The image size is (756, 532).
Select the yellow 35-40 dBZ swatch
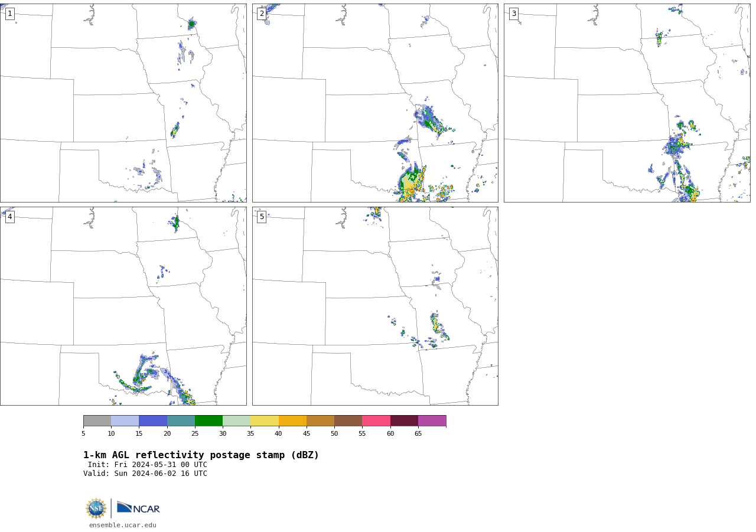point(265,421)
